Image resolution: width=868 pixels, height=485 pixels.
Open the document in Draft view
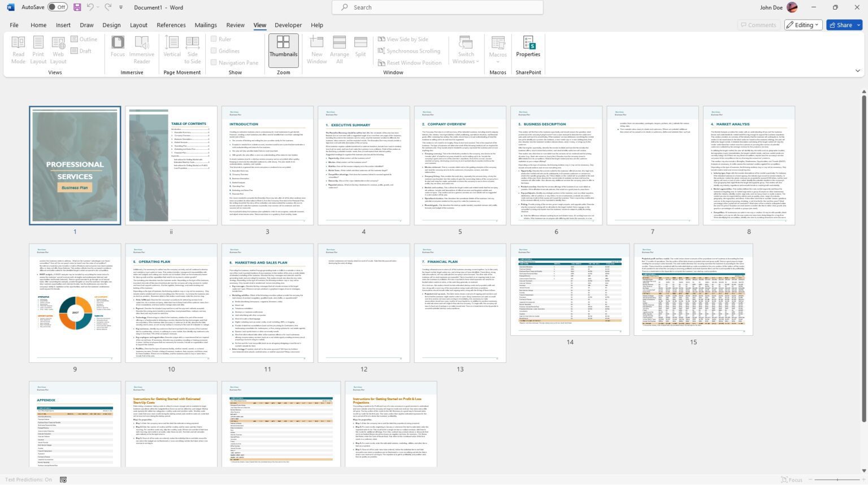84,51
